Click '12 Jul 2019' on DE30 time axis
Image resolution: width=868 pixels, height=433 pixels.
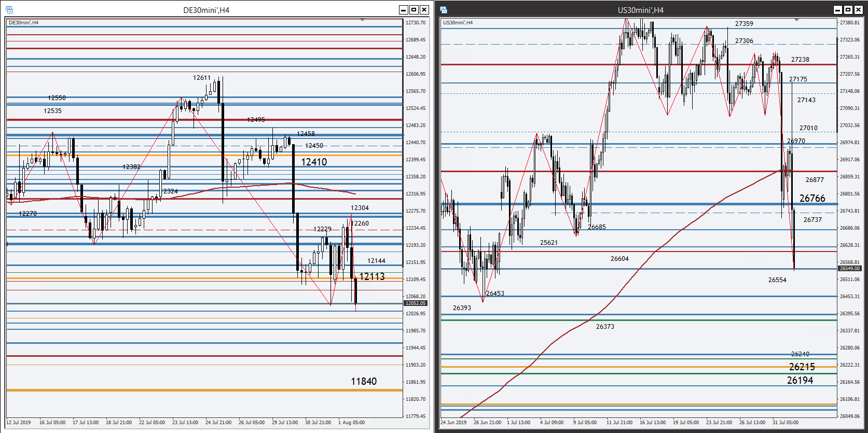[x=18, y=423]
